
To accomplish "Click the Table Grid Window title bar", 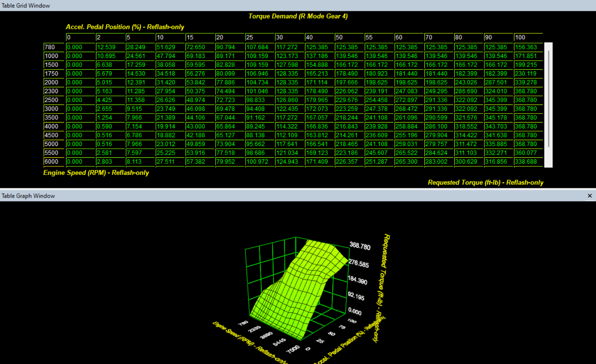I will click(x=274, y=5).
